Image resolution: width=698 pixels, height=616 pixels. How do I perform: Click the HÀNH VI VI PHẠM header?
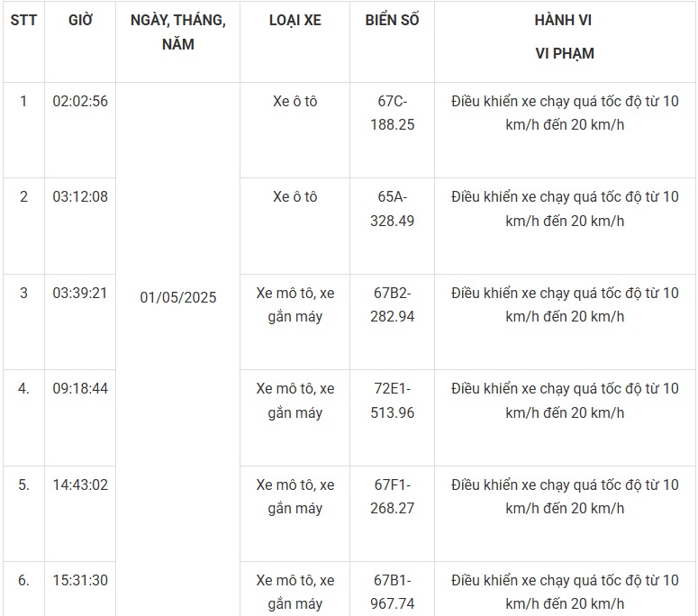565,37
